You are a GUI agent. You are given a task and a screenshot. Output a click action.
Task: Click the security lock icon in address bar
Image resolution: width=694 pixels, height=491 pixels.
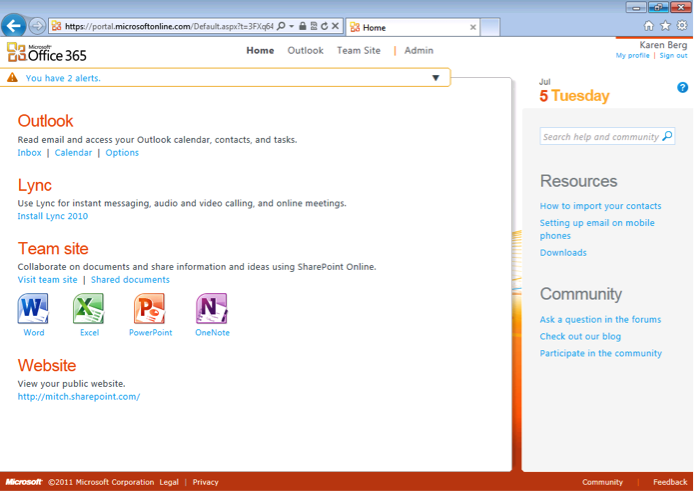[302, 26]
